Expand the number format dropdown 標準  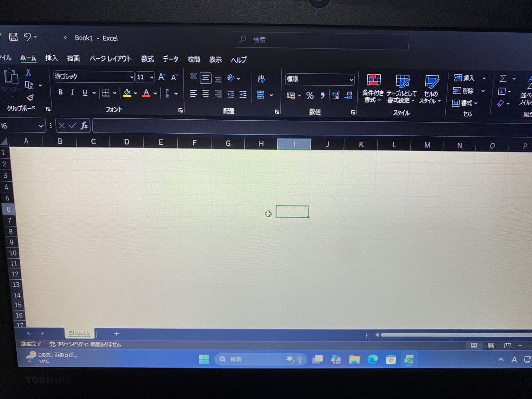pos(320,79)
